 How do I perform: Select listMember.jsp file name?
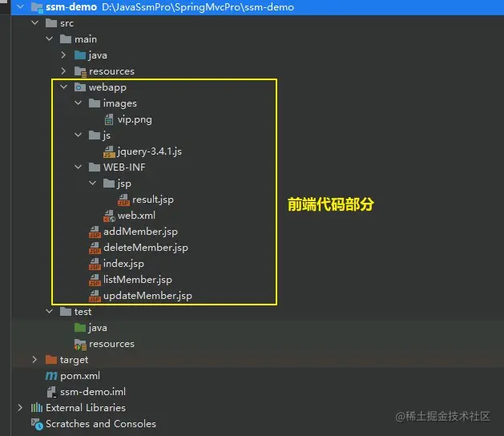click(x=138, y=280)
